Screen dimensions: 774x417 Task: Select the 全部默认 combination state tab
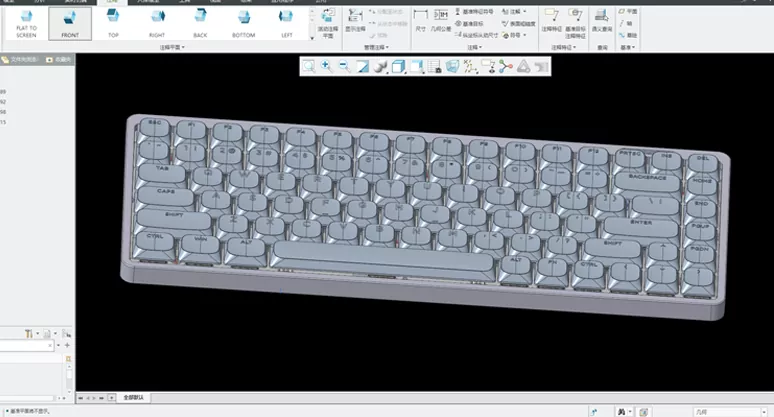133,397
